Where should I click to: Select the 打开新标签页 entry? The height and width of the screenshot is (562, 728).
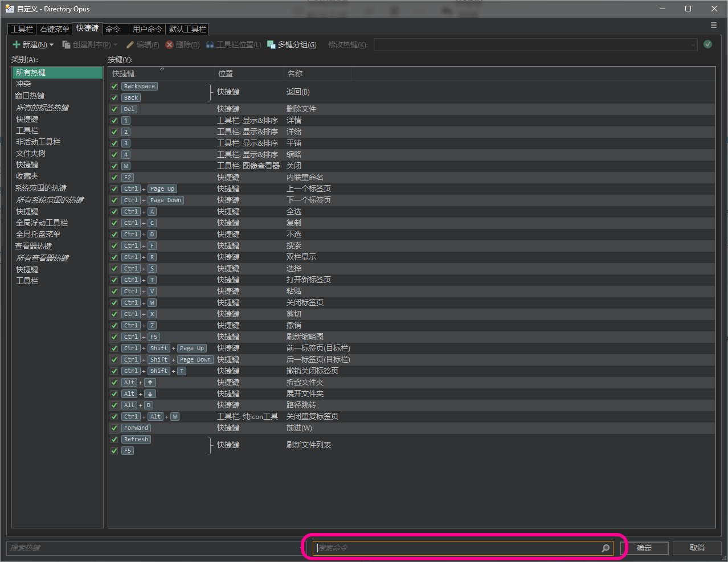[x=309, y=280]
